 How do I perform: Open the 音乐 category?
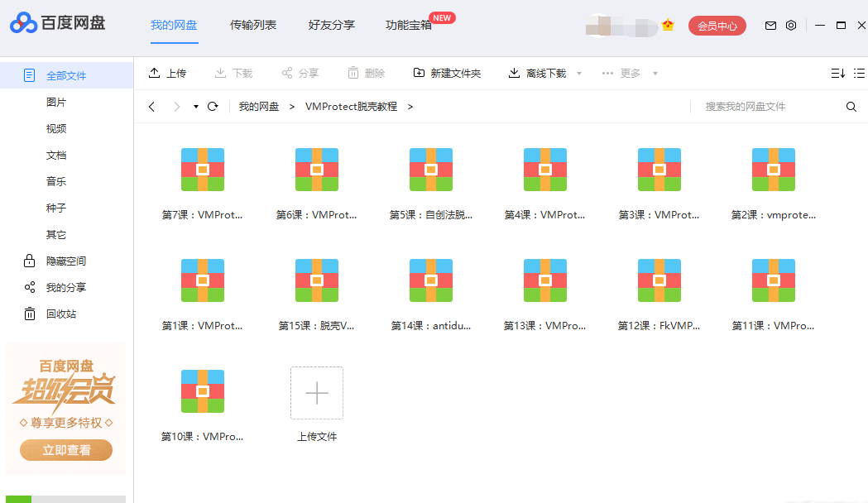click(56, 181)
